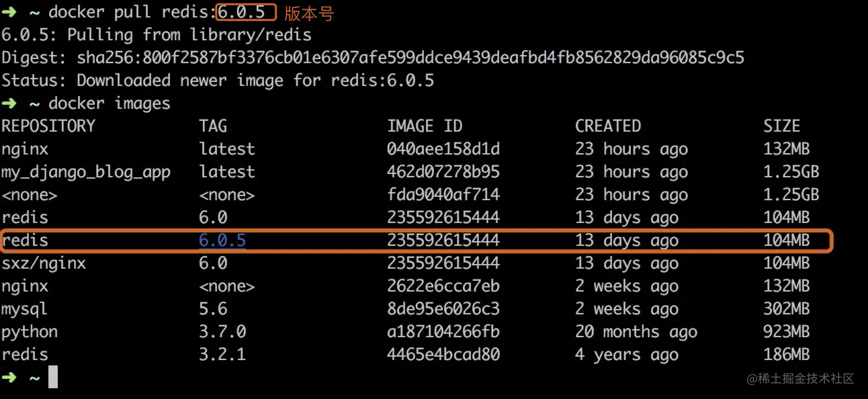Click the <none> repository name cell
868x399 pixels.
point(30,195)
